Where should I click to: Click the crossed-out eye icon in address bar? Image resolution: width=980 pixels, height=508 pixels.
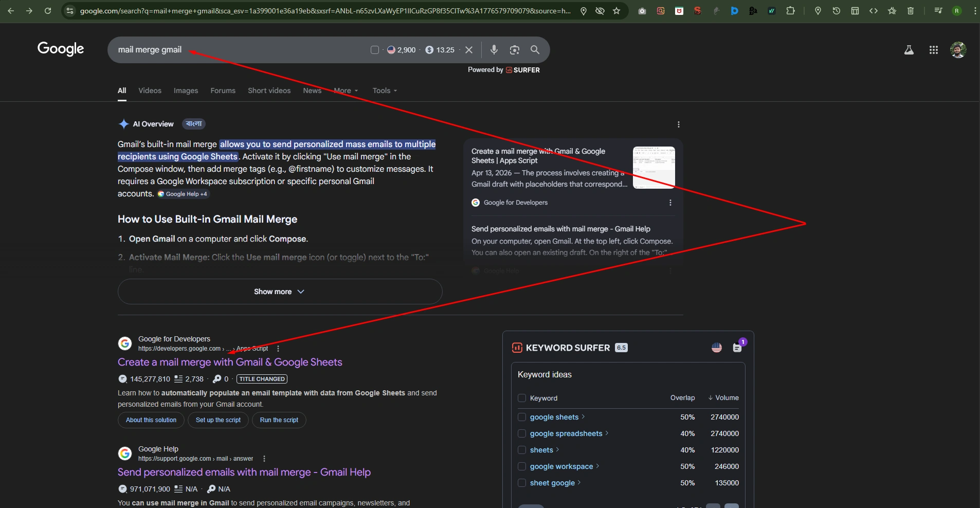point(600,11)
